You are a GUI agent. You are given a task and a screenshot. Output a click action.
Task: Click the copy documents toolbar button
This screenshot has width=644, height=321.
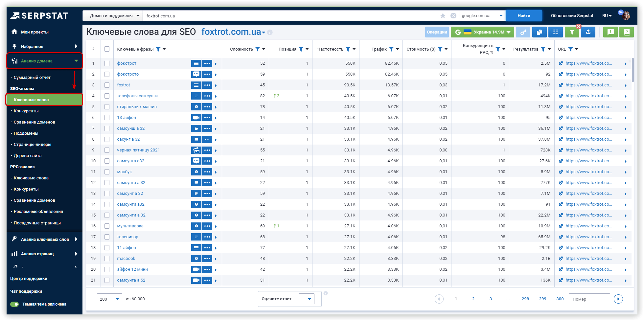pyautogui.click(x=539, y=32)
